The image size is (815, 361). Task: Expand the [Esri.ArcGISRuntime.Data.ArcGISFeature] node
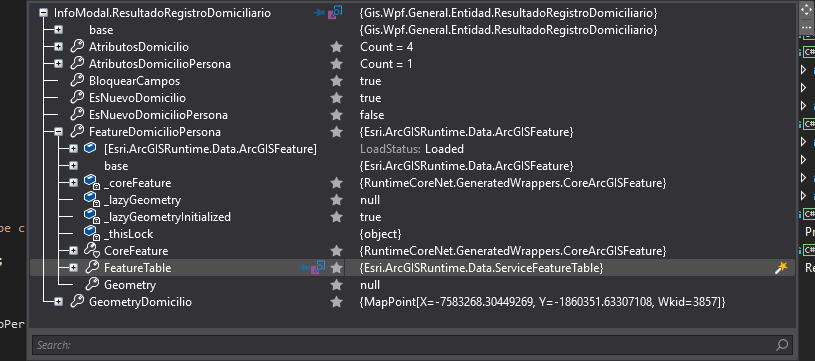coord(74,149)
